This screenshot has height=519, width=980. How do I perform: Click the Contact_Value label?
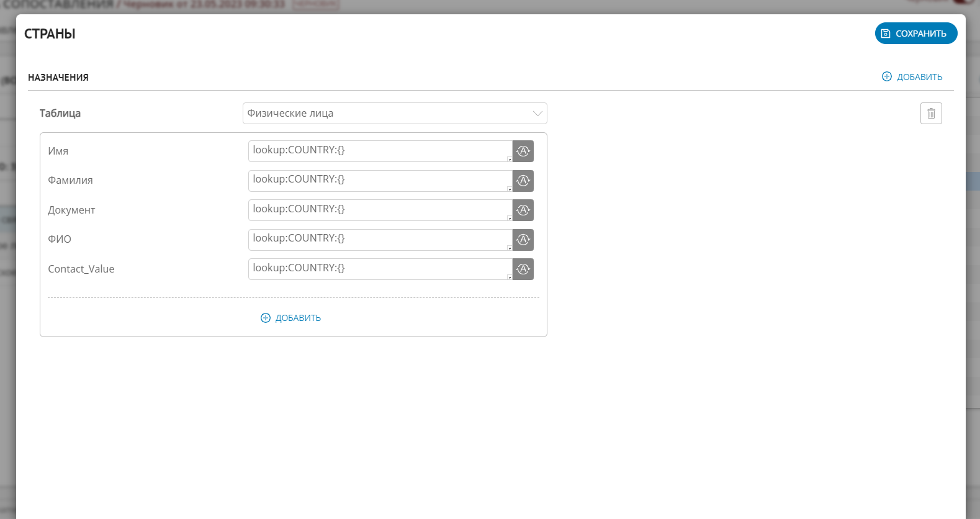[81, 269]
